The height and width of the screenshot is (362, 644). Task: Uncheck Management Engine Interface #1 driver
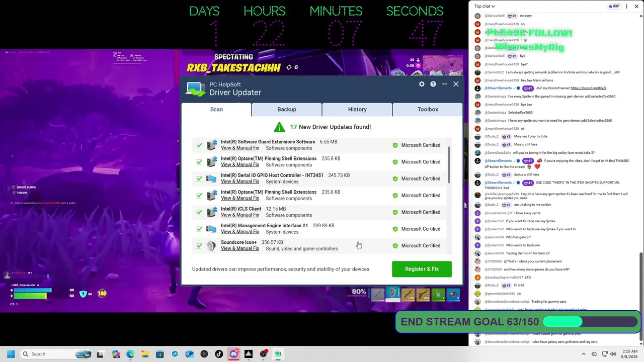199,229
